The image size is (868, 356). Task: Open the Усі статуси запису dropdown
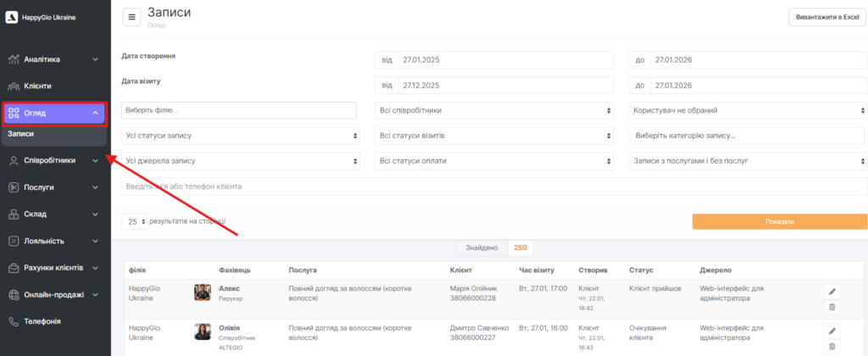pos(240,136)
